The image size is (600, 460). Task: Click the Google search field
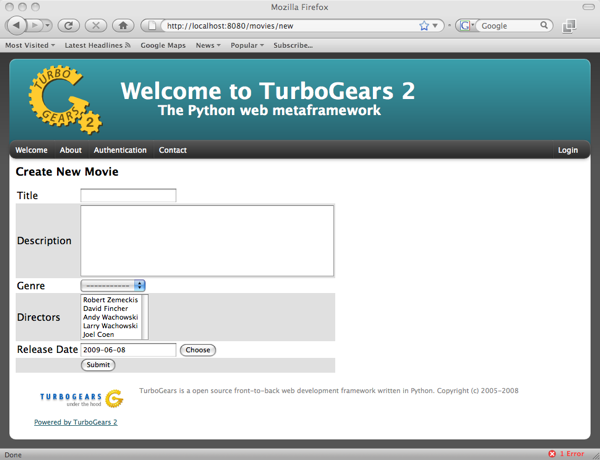click(x=509, y=26)
